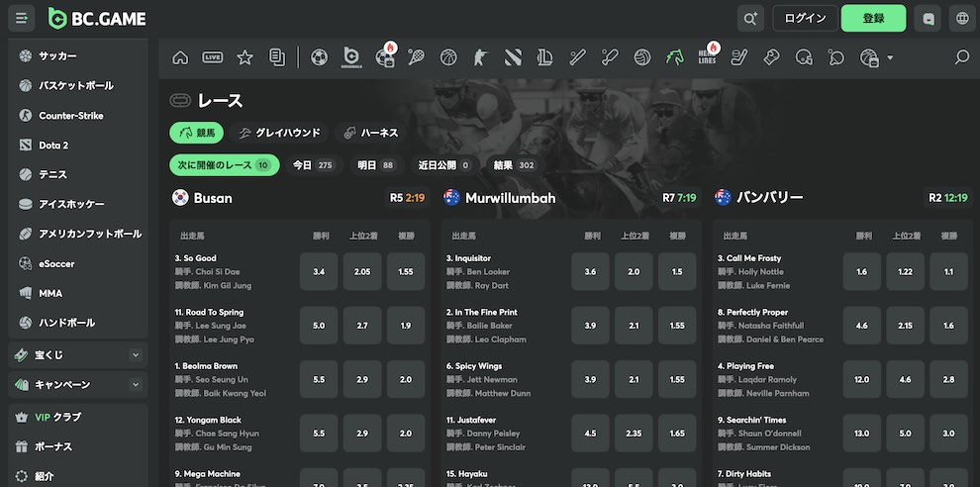Click the ログイン login button
This screenshot has height=487, width=980.
pos(805,19)
